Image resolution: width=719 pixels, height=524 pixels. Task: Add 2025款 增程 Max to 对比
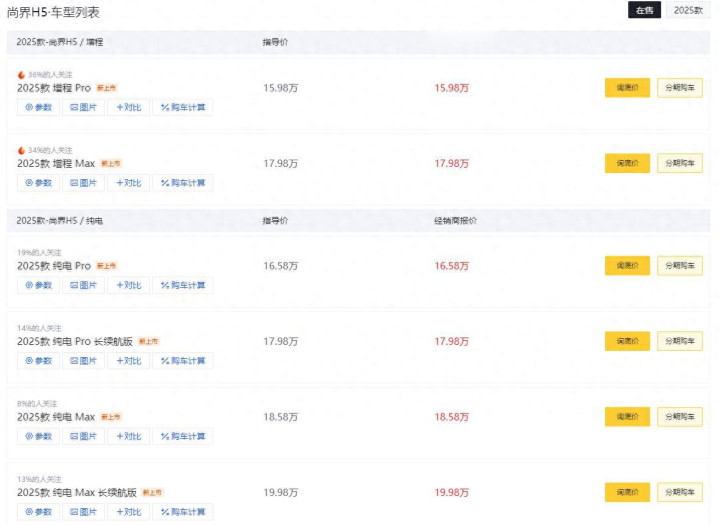point(129,183)
